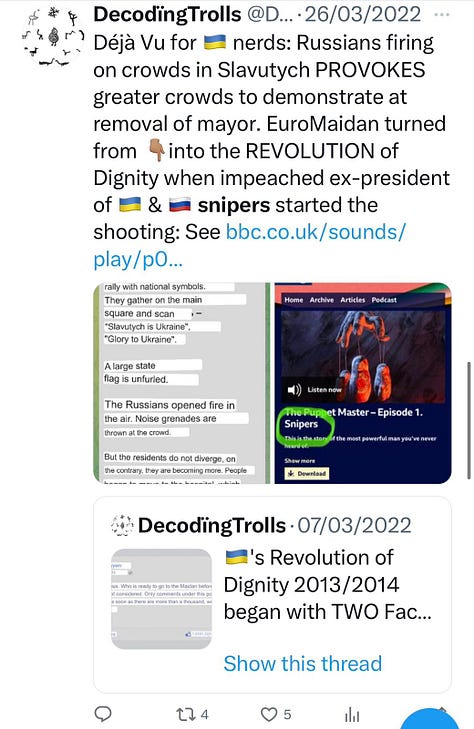Viewport: 474px width, 729px height.
Task: Like the tweet with heart icon
Action: tap(269, 714)
